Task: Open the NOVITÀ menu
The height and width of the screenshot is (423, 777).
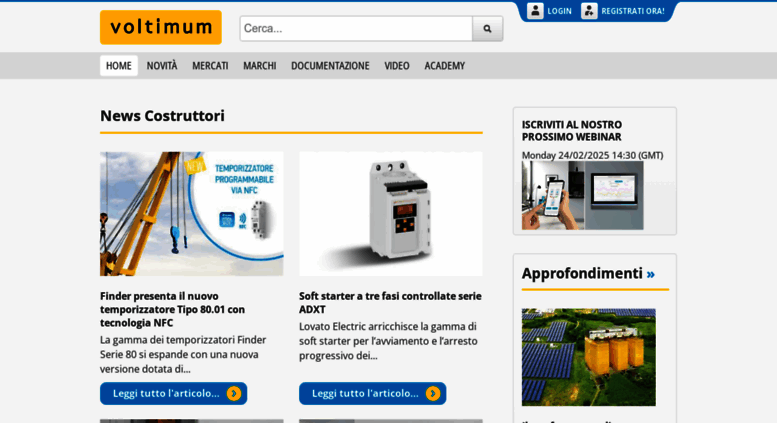Action: (162, 66)
